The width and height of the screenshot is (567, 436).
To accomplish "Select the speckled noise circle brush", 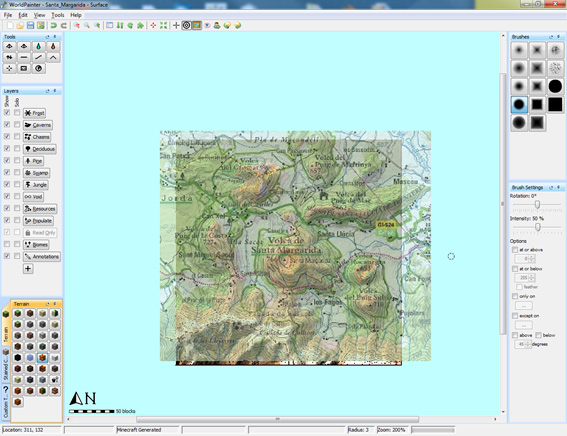I will 555,68.
